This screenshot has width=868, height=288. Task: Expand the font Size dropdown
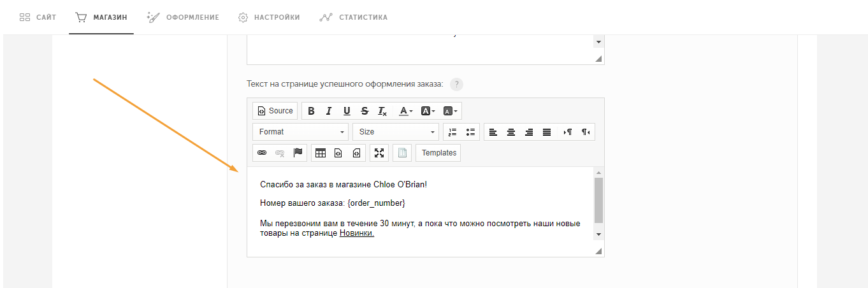pos(396,132)
